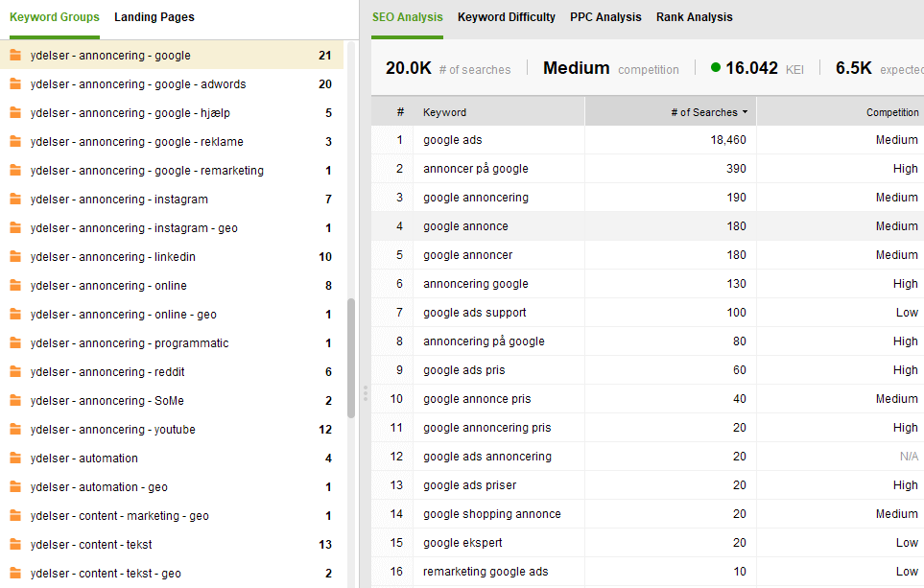924x588 pixels.
Task: Sort by the # of Searches column arrow
Action: coord(745,112)
